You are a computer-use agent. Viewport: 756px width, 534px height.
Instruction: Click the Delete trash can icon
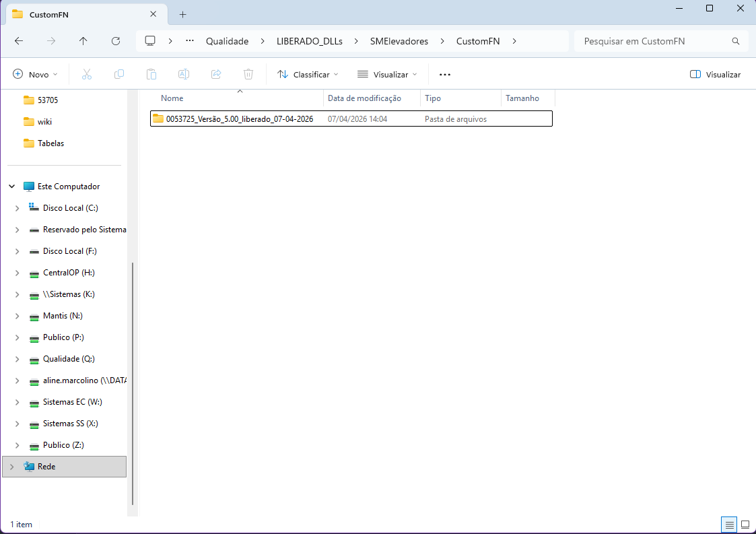pos(248,74)
